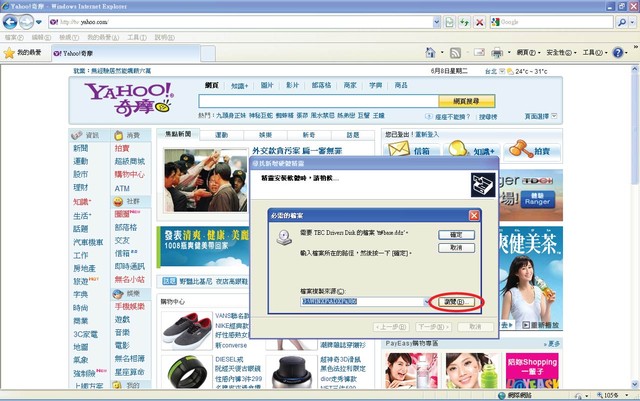Open the 頁面選擇 dropdown on Yahoo page

(540, 116)
